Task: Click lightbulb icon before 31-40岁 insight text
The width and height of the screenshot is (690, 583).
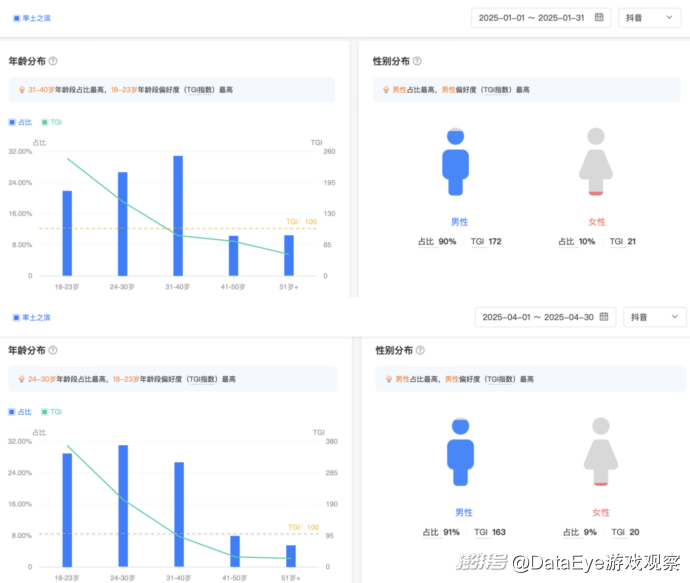Action: (22, 90)
